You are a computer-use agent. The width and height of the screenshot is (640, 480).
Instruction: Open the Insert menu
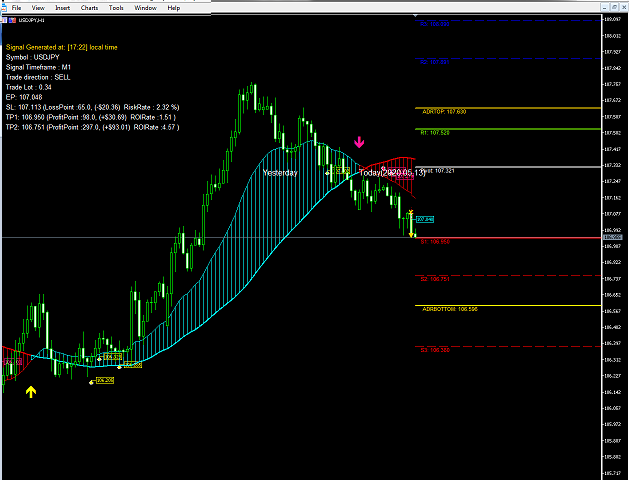coord(62,8)
